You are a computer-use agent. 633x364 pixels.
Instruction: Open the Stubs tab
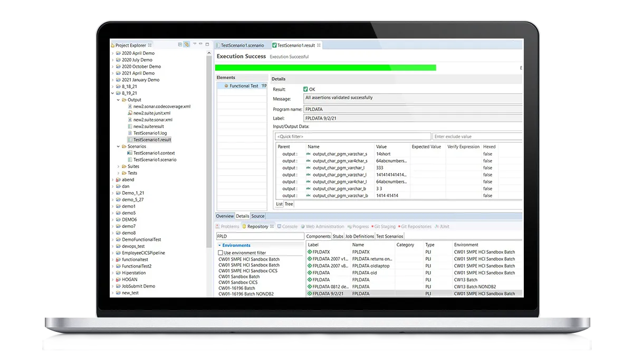338,236
